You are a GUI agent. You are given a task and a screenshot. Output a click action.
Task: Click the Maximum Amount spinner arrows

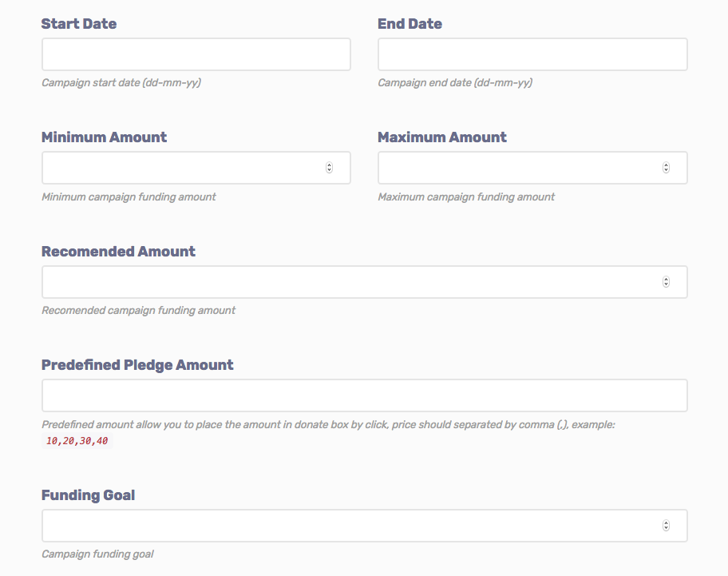[x=666, y=168]
